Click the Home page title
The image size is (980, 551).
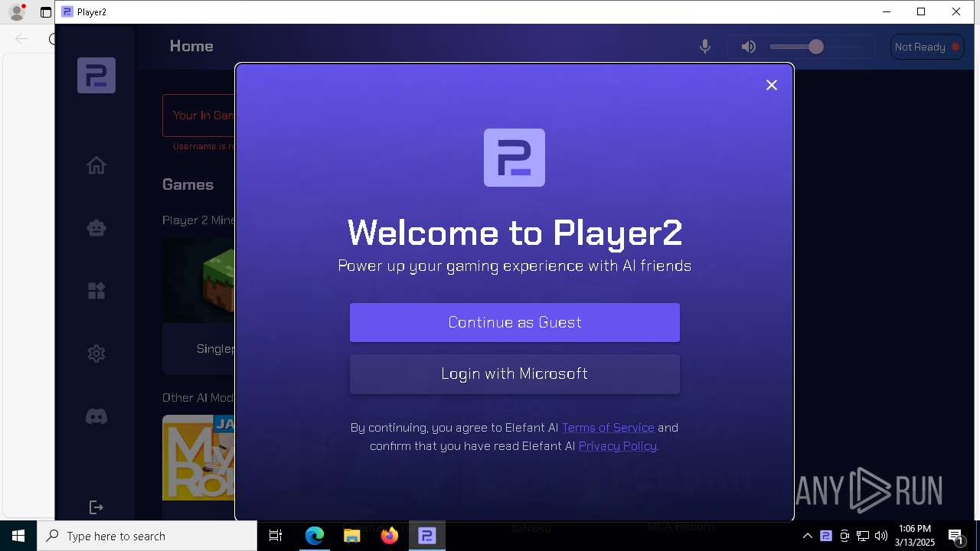tap(191, 46)
